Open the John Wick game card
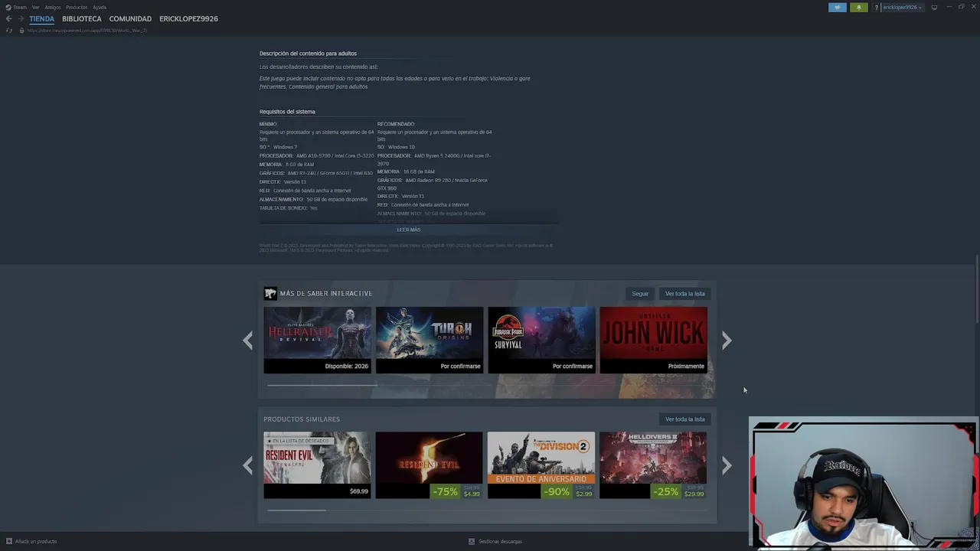 pos(654,340)
